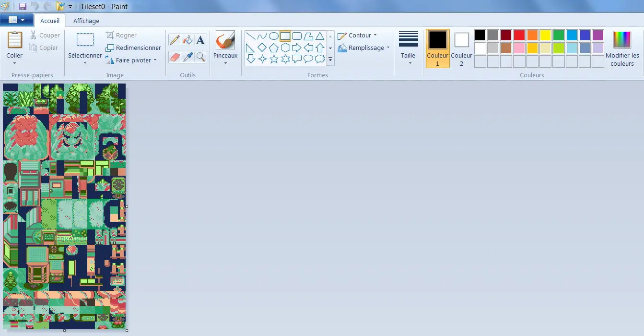Choose the straight line shape
Image resolution: width=644 pixels, height=336 pixels.
[x=250, y=36]
